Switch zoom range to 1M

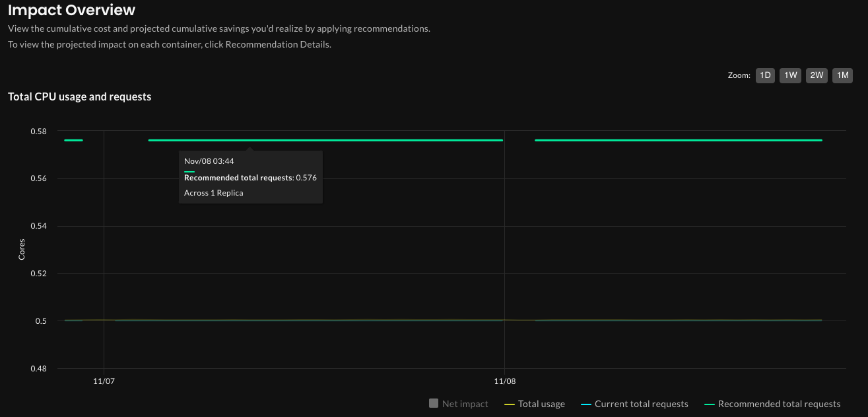[x=842, y=75]
